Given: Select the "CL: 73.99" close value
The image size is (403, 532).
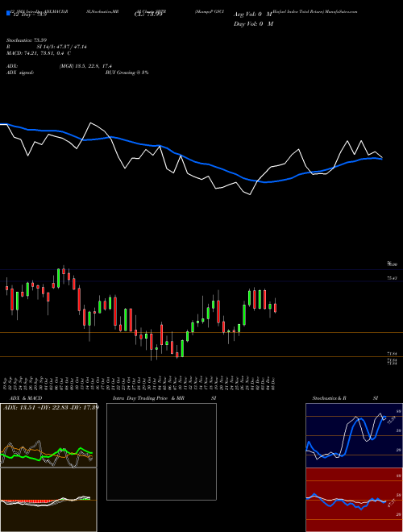Looking at the screenshot, I should [x=148, y=15].
